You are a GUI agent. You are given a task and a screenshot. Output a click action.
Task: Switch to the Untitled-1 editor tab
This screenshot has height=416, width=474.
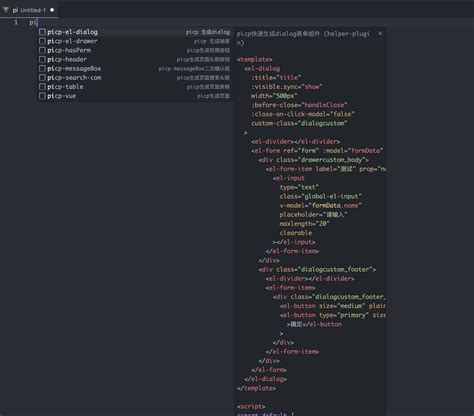(29, 10)
